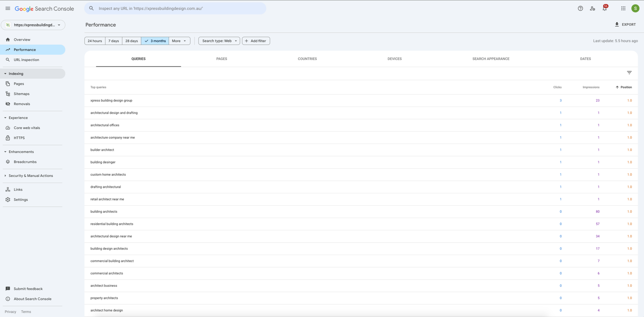Open the property selector dropdown
This screenshot has height=317, width=644.
[x=33, y=25]
